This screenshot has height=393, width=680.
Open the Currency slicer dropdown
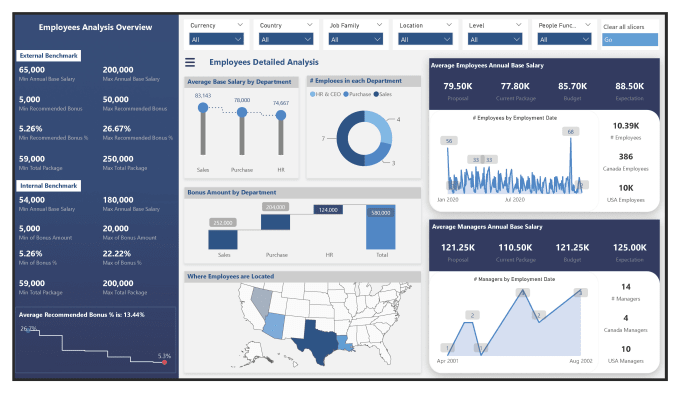pos(216,39)
